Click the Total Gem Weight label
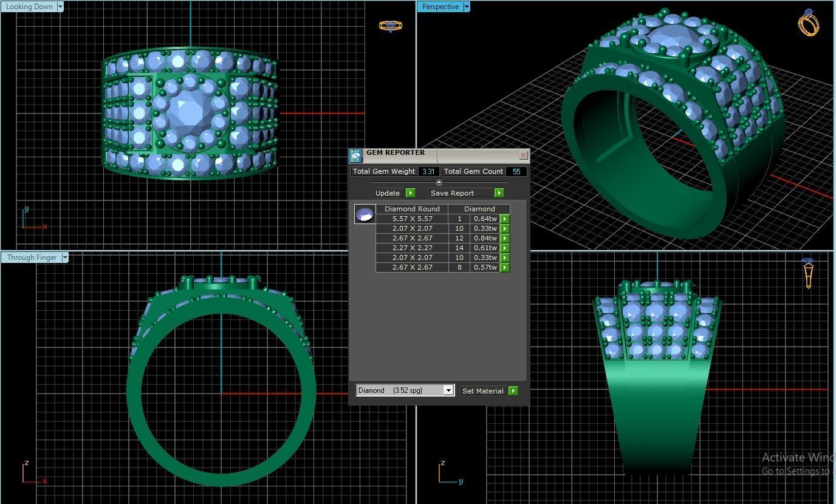 (x=384, y=172)
